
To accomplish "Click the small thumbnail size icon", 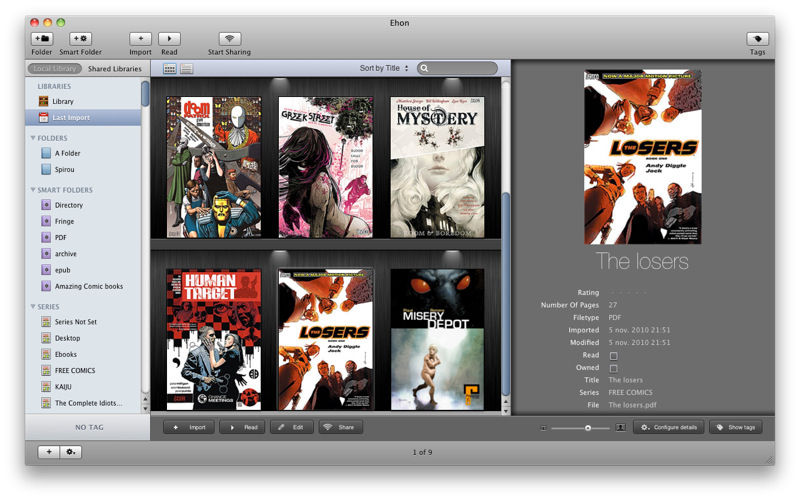I will [x=543, y=428].
